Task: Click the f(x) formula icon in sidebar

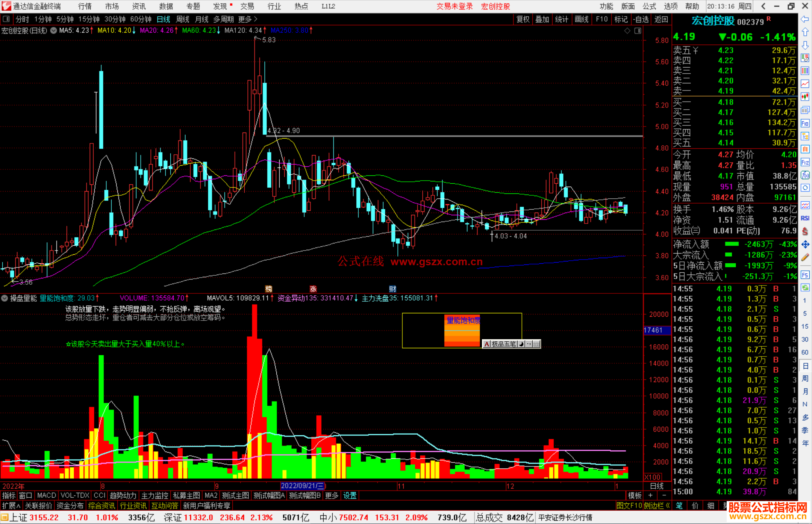Action: click(805, 175)
